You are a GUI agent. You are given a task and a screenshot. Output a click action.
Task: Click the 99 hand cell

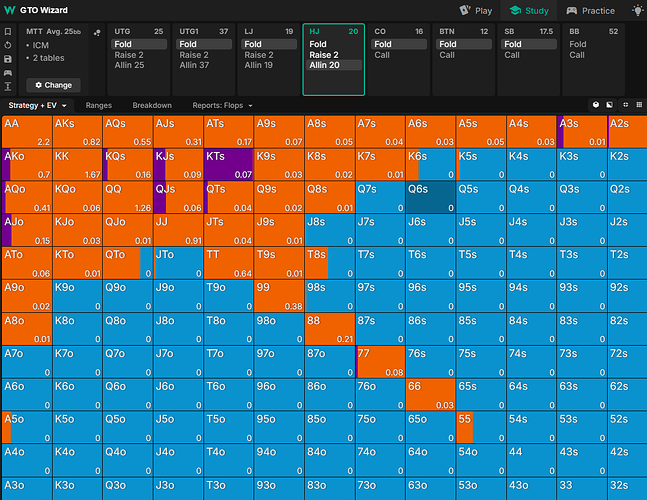(x=279, y=296)
